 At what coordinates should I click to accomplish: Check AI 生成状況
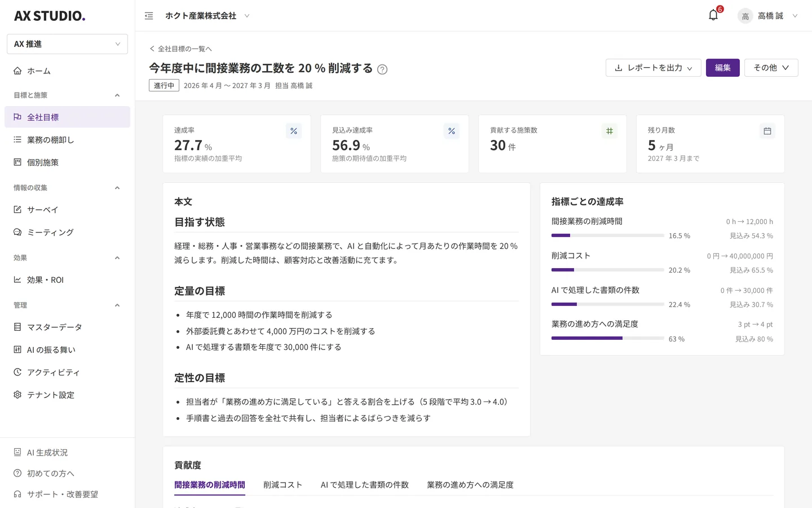[x=67, y=452]
